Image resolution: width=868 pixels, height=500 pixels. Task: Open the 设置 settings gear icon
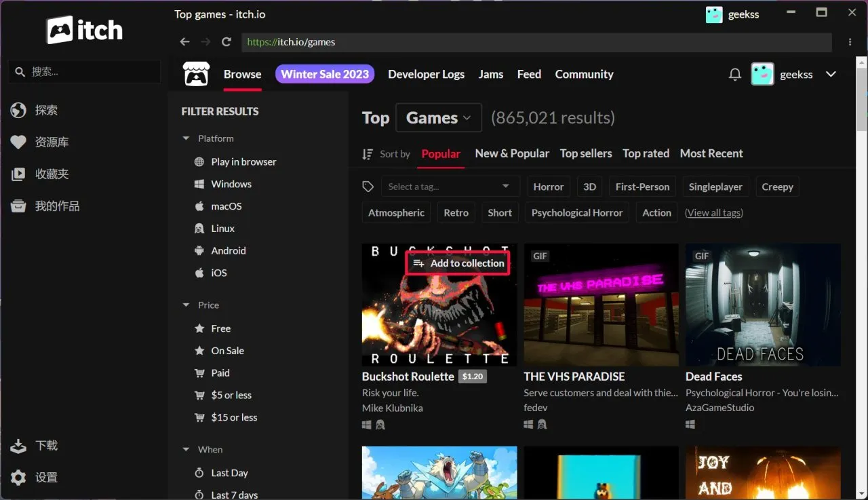coord(18,477)
